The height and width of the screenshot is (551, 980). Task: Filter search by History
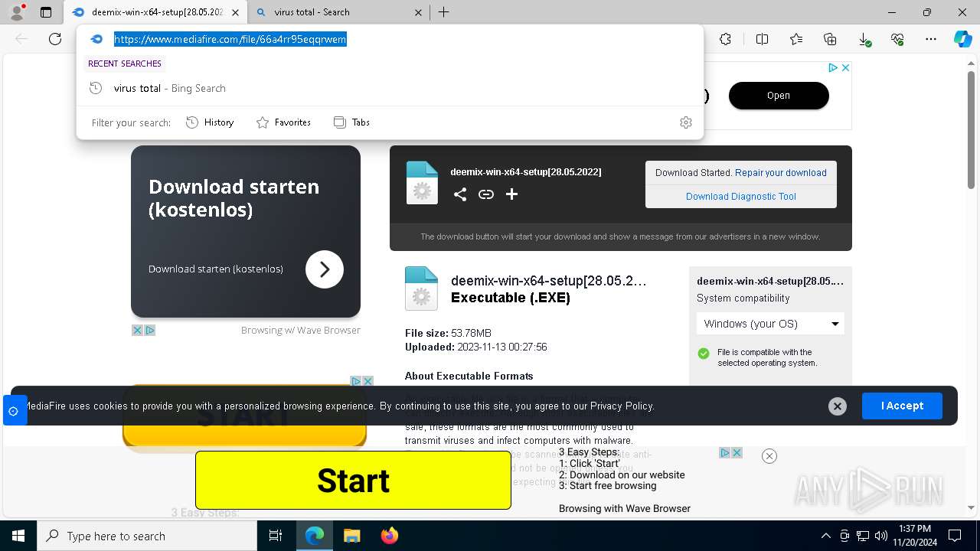click(210, 122)
